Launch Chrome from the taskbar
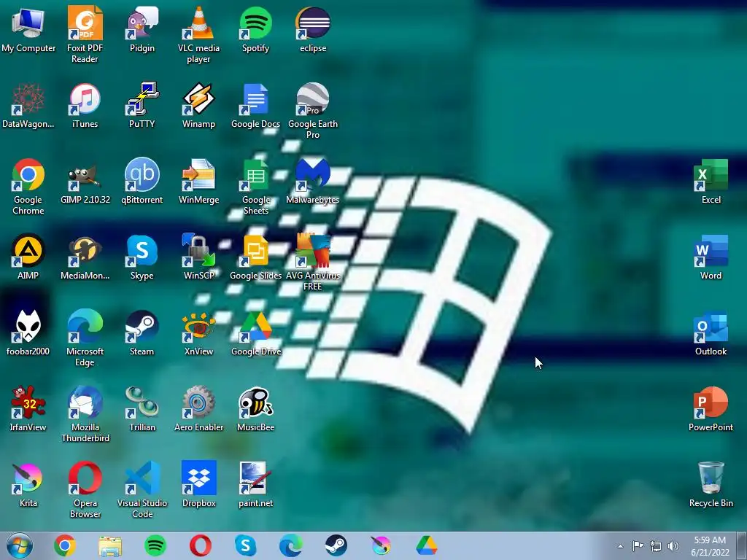This screenshot has width=747, height=560. (65, 545)
